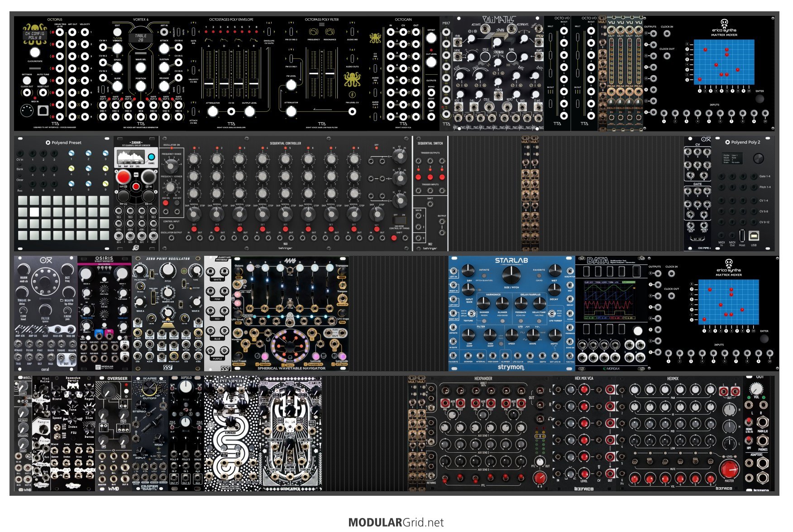Click the Octopus CLOCK OUT jack
This screenshot has height=532, width=793.
(27, 92)
